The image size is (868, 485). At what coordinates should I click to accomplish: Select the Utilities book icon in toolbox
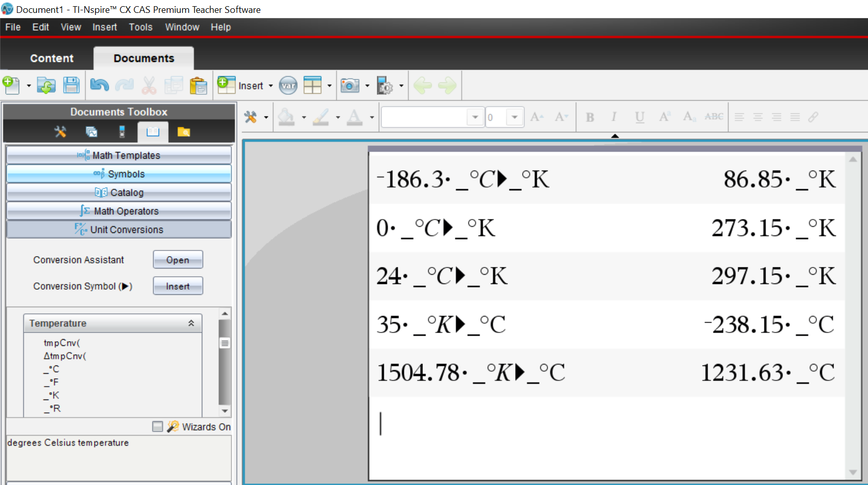click(153, 132)
